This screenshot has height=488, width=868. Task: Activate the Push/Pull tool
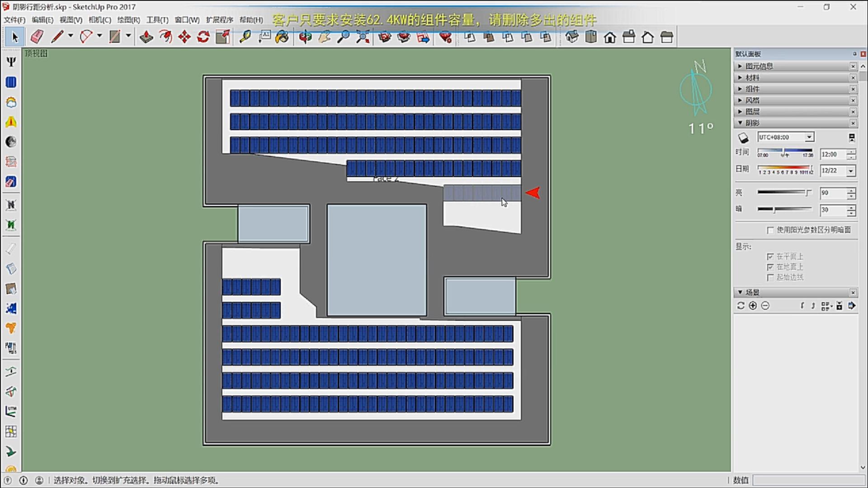[x=146, y=37]
